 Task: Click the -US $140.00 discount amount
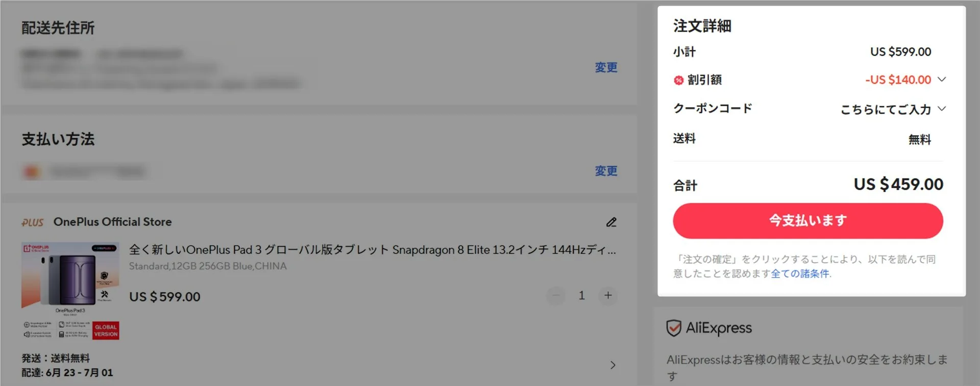[x=898, y=80]
